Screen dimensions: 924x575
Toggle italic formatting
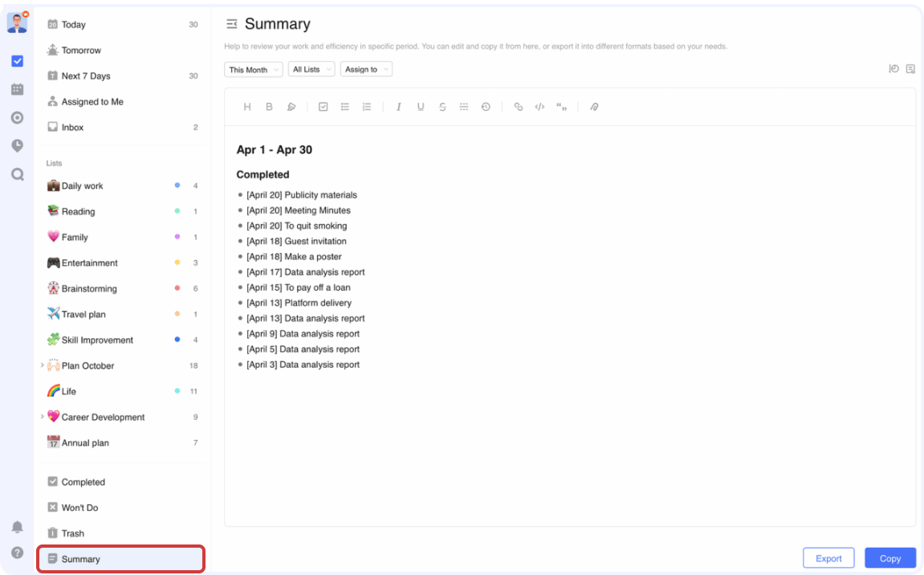(x=398, y=107)
